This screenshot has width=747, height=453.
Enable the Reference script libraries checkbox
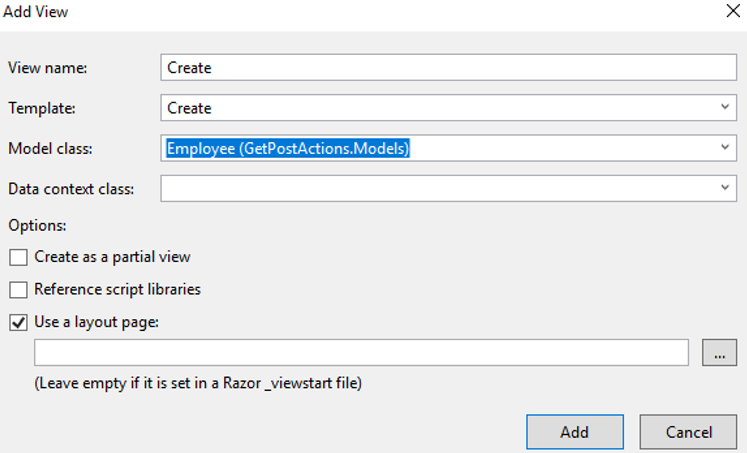tap(18, 290)
